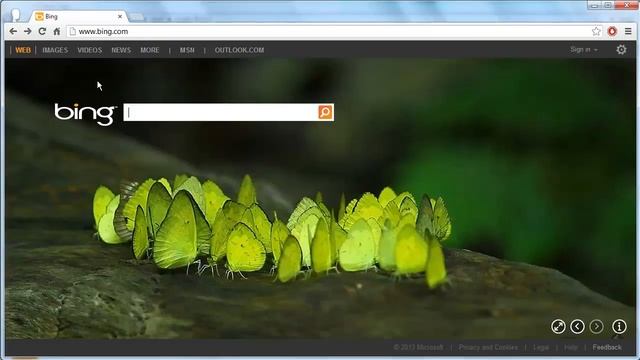Open the red extension icon in toolbar
640x360 pixels.
click(612, 31)
